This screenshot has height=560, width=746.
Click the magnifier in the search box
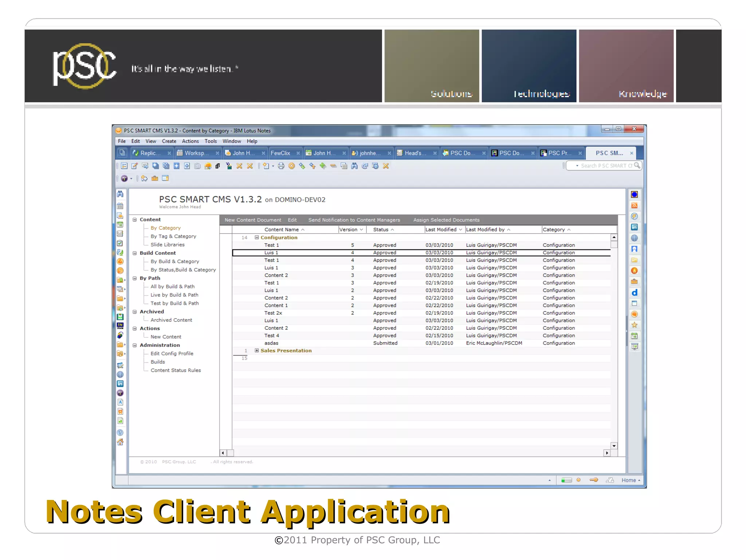click(x=637, y=166)
